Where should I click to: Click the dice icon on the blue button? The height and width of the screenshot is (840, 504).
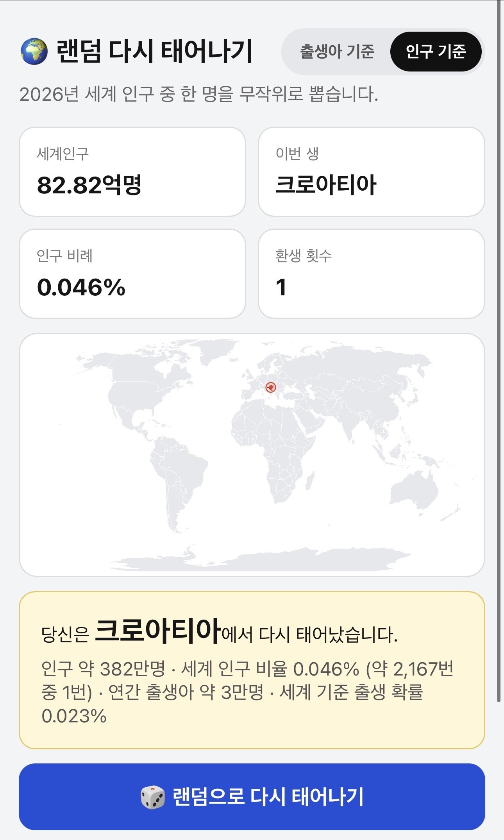(x=153, y=797)
